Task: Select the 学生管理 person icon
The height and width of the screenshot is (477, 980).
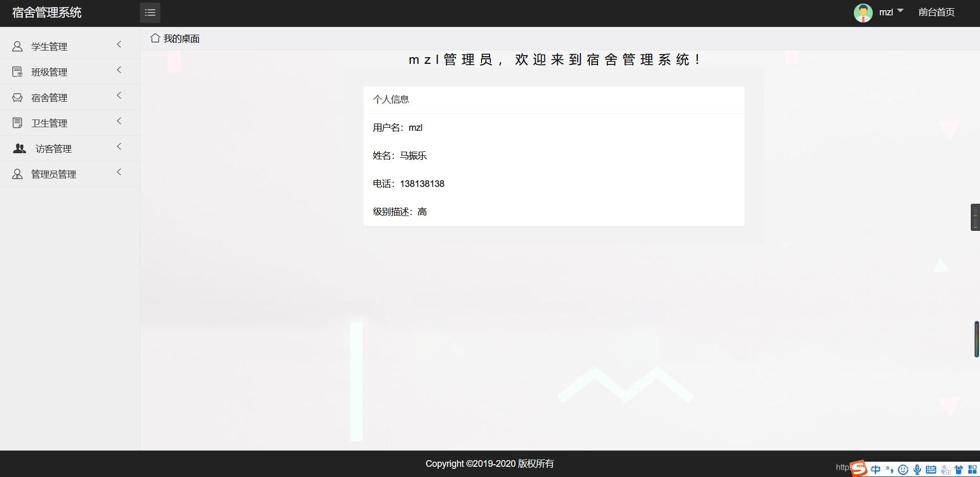Action: (x=17, y=46)
